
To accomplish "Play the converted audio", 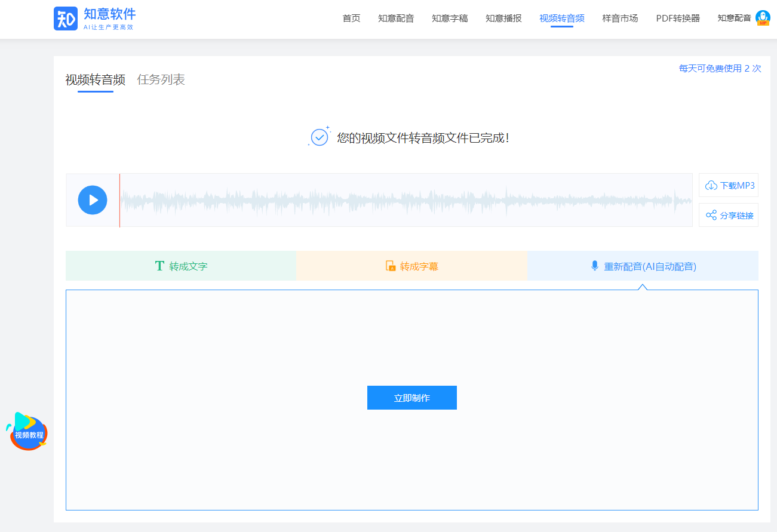I will [x=93, y=200].
